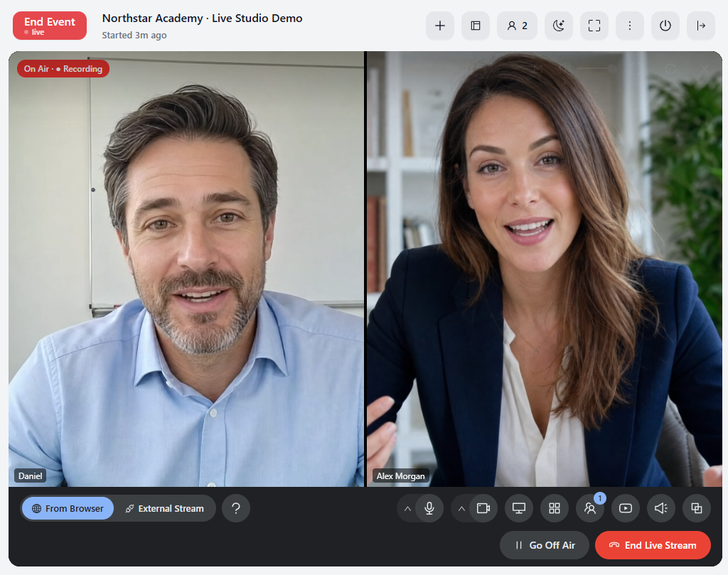
Task: Click the play media video icon
Action: tap(626, 508)
